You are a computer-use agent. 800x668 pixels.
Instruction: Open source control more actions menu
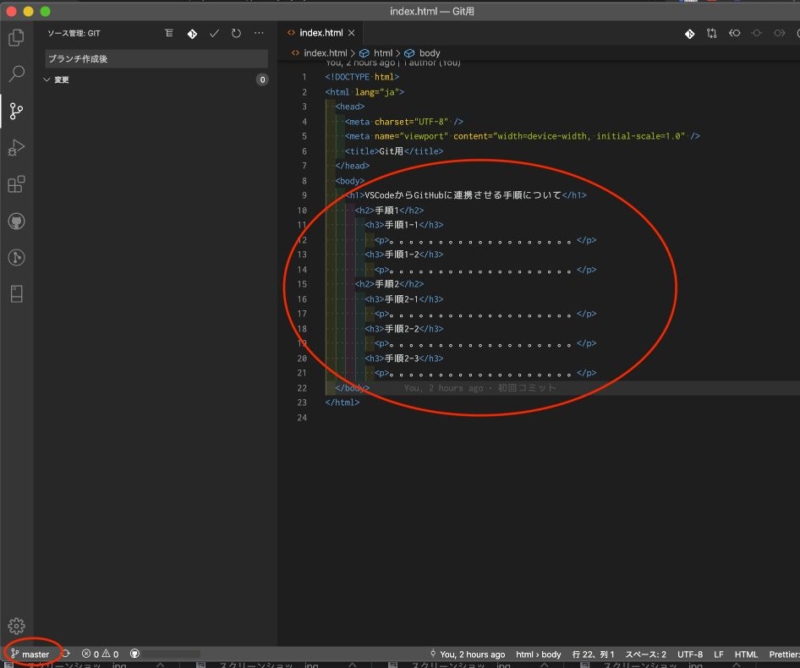coord(259,33)
